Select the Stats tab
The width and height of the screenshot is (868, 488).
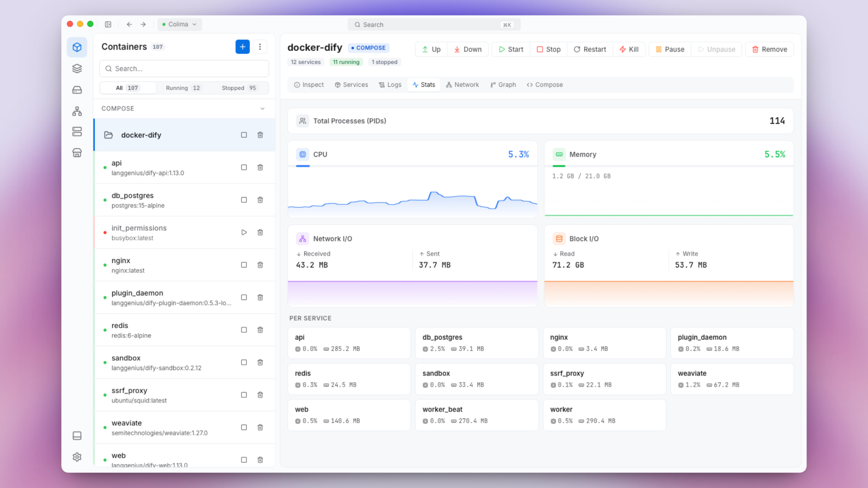coord(424,85)
